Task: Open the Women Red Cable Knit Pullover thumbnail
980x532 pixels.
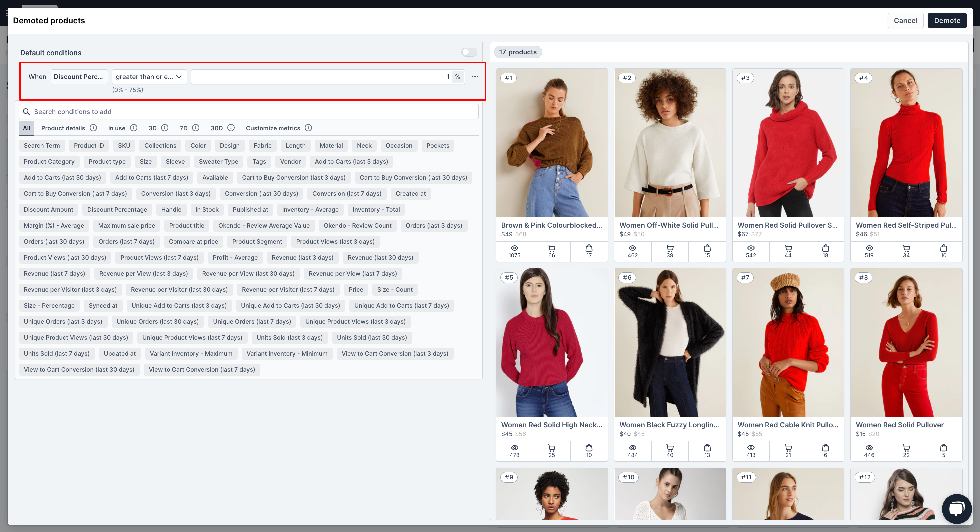Action: (x=788, y=342)
